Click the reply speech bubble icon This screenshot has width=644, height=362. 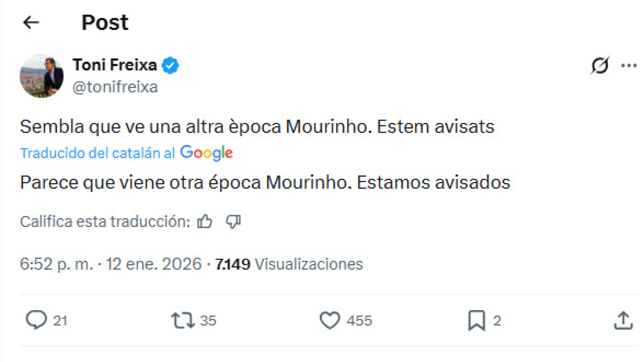[x=36, y=320]
